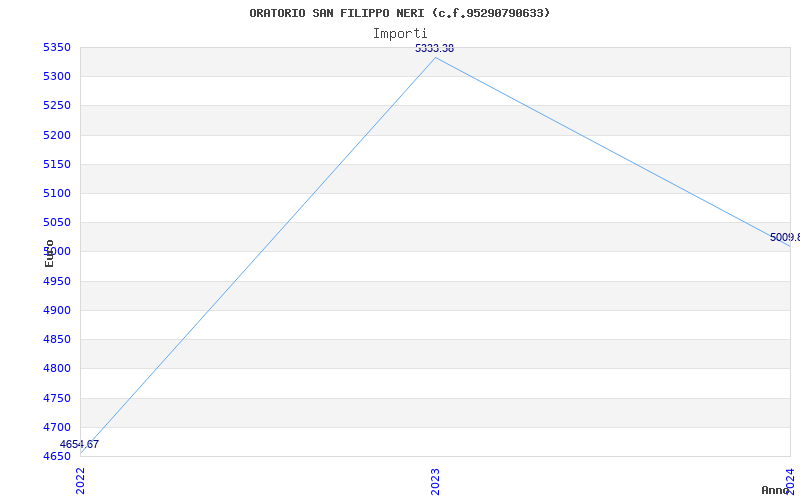The image size is (800, 500).
Task: Click the 5250 y-axis value
Action: click(x=57, y=106)
